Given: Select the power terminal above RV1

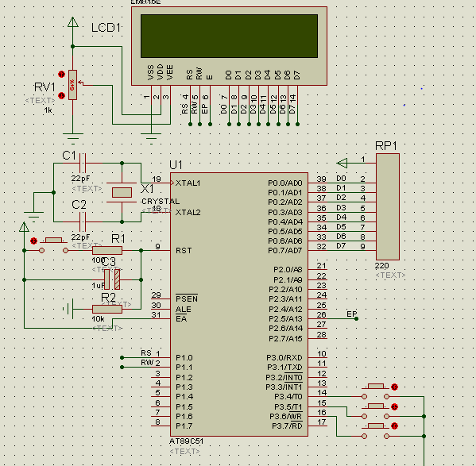Looking at the screenshot, I should (x=73, y=21).
